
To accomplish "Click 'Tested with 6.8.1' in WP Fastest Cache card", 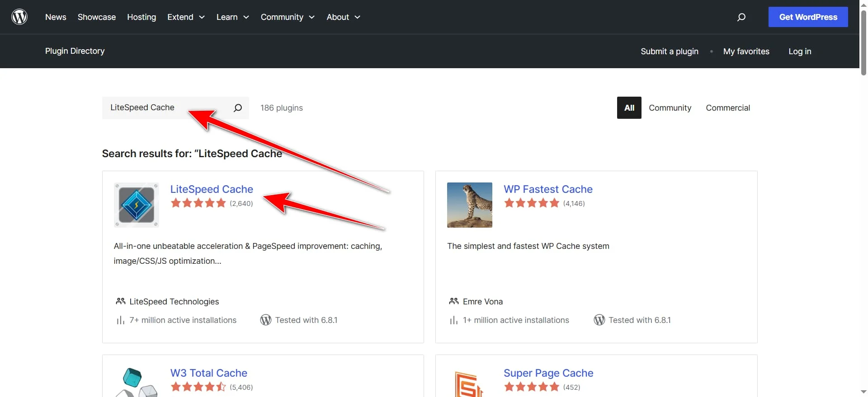I will pyautogui.click(x=640, y=320).
